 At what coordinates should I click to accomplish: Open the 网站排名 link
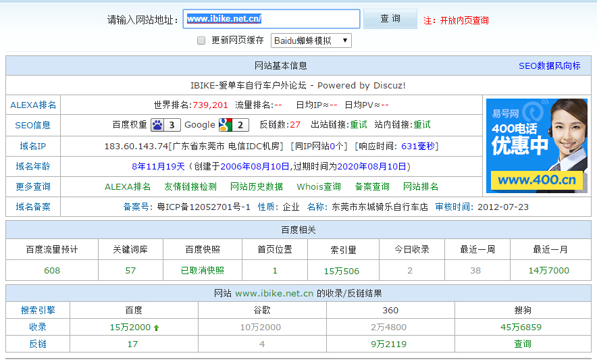[421, 186]
